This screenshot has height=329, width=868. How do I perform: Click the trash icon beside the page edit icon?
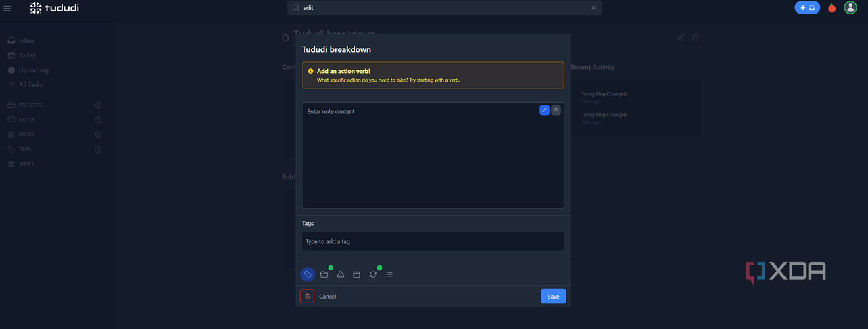[x=696, y=38]
